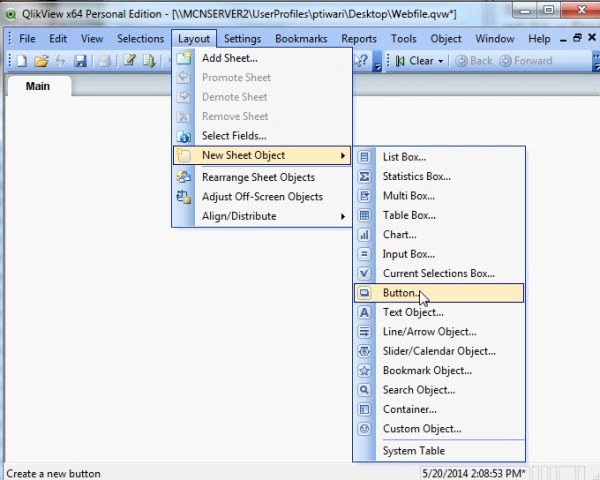Open the View menu

coord(92,39)
